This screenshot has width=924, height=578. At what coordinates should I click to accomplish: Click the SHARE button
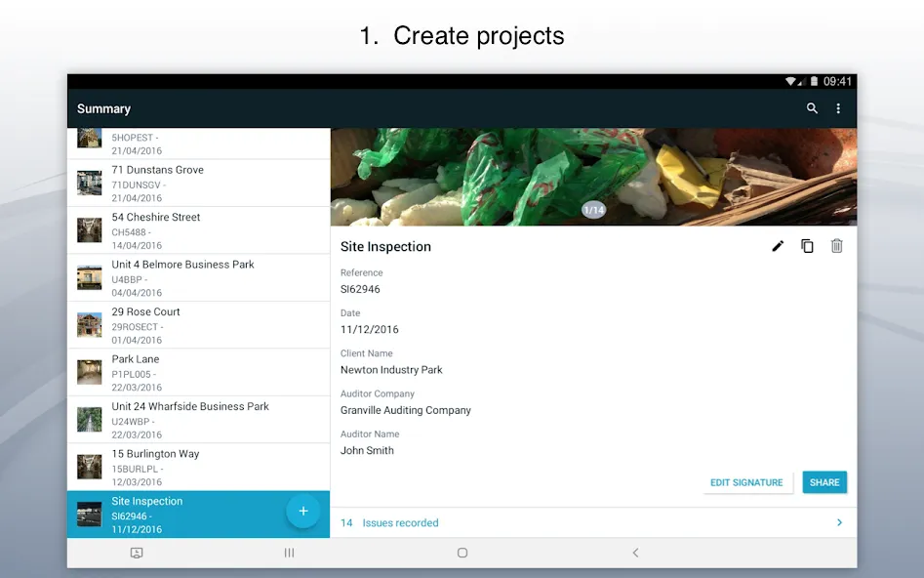tap(824, 482)
